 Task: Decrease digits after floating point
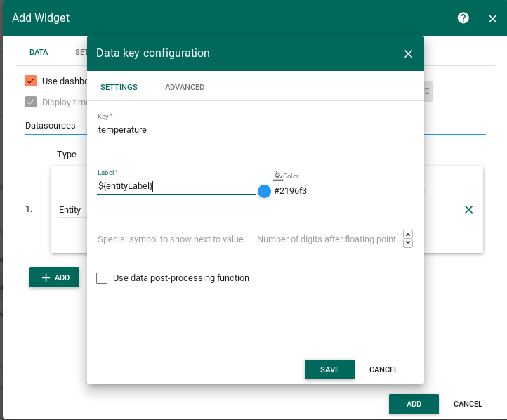(408, 243)
